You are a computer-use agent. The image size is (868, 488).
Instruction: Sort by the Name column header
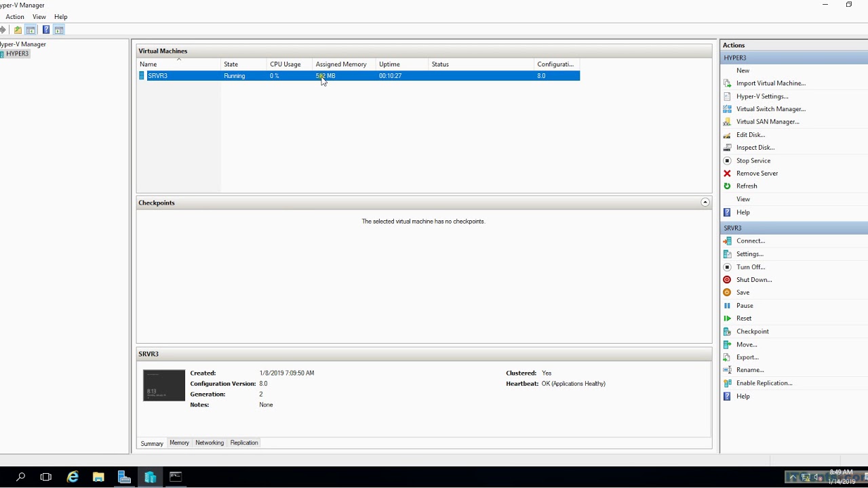(178, 64)
